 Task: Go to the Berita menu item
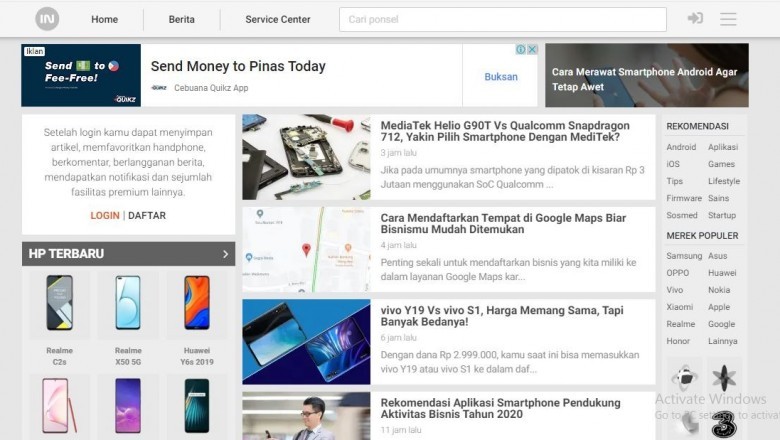[182, 19]
